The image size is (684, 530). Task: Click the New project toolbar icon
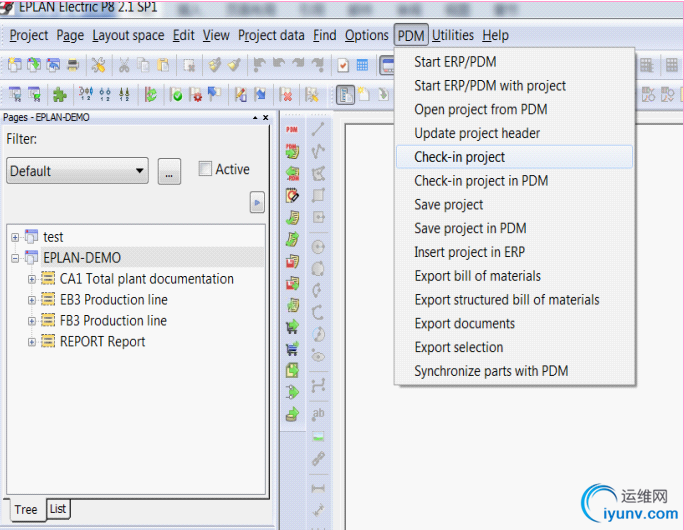[x=15, y=65]
